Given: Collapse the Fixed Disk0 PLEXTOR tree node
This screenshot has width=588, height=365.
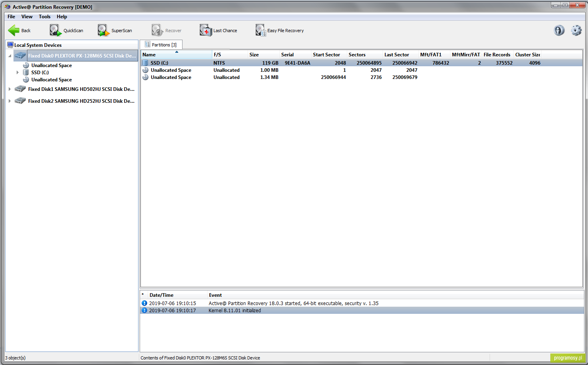Looking at the screenshot, I should coord(10,56).
